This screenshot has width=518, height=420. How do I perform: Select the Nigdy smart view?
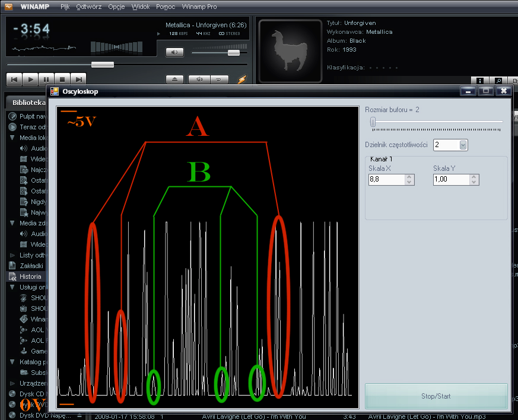tap(33, 202)
